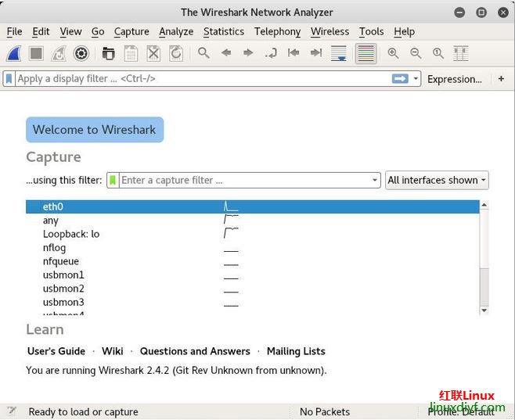Open the Telephony menu
Image resolution: width=515 pixels, height=420 pixels.
277,31
